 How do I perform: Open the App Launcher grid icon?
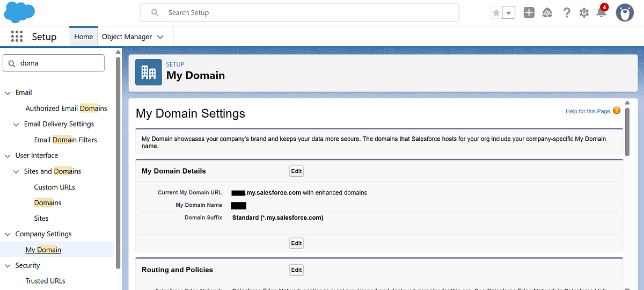[17, 37]
